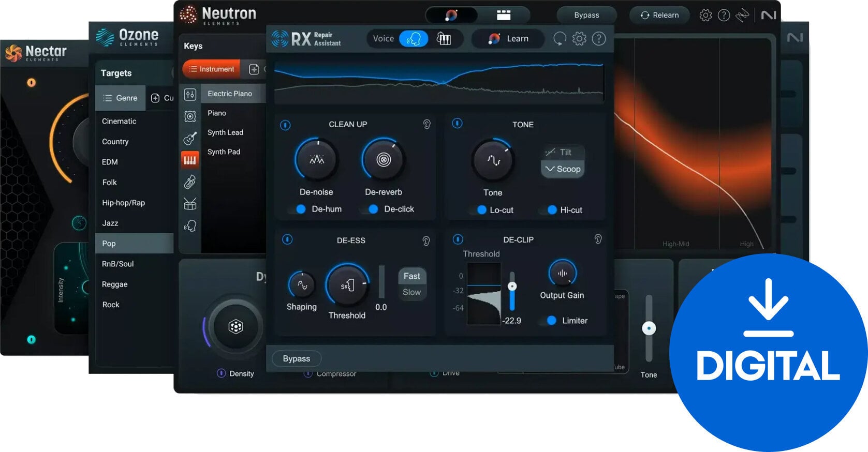Screen dimensions: 868x452
Task: Click the Learn button
Action: (x=508, y=39)
